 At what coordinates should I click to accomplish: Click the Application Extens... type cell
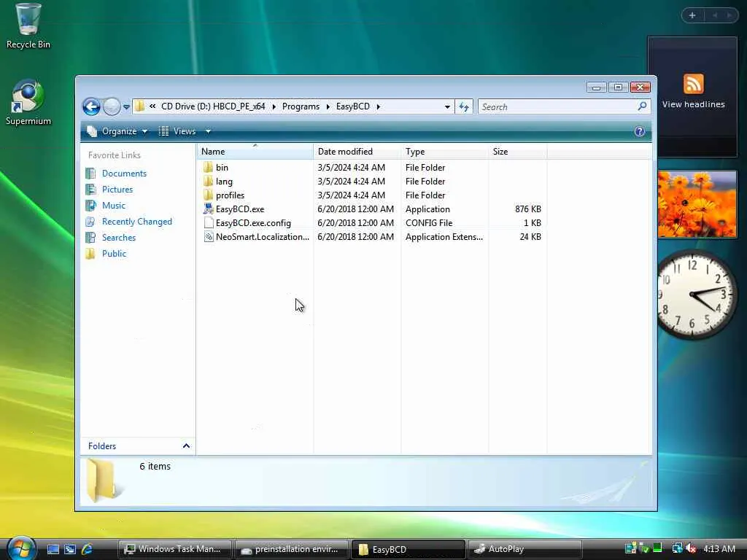[x=444, y=237]
